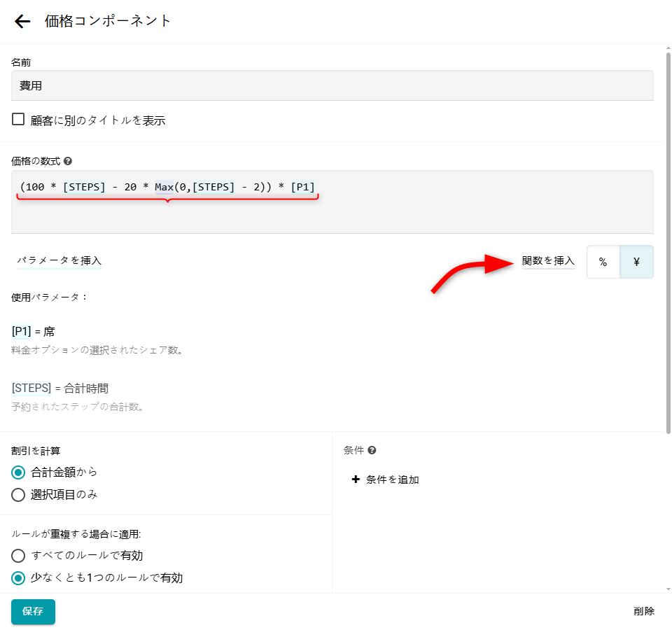Open the パラメータを挿入 menu
This screenshot has width=672, height=630.
point(59,260)
